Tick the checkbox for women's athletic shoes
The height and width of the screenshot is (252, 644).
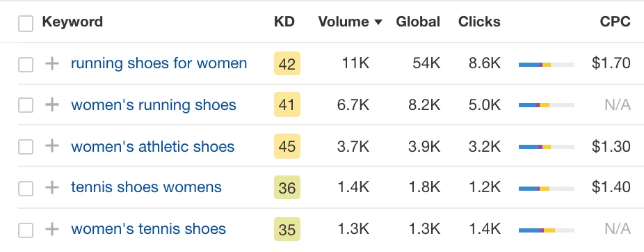click(26, 147)
